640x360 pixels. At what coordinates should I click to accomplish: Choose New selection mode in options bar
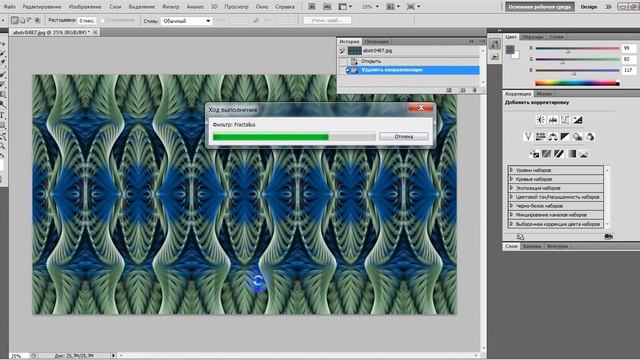[x=15, y=20]
